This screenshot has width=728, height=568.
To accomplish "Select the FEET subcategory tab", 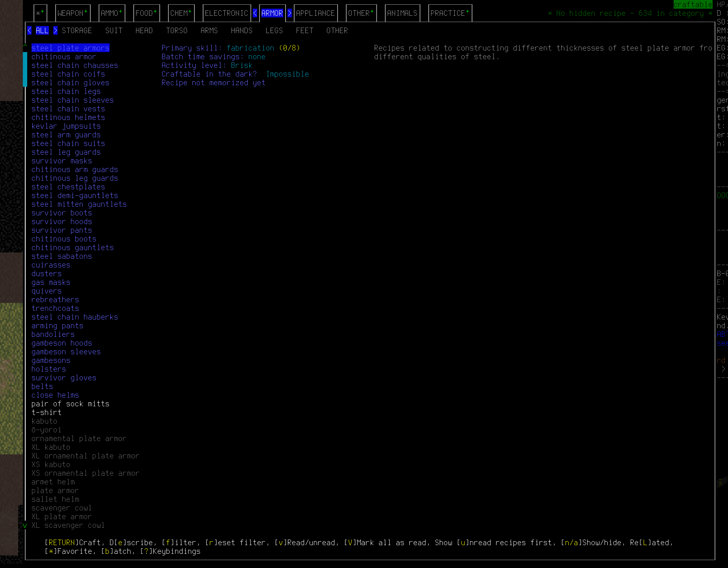I will pyautogui.click(x=304, y=30).
